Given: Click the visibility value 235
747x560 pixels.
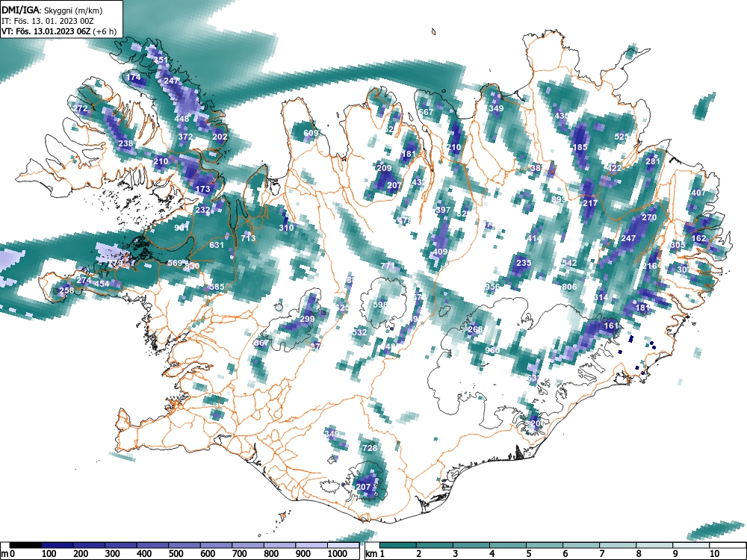Looking at the screenshot, I should coord(524,263).
